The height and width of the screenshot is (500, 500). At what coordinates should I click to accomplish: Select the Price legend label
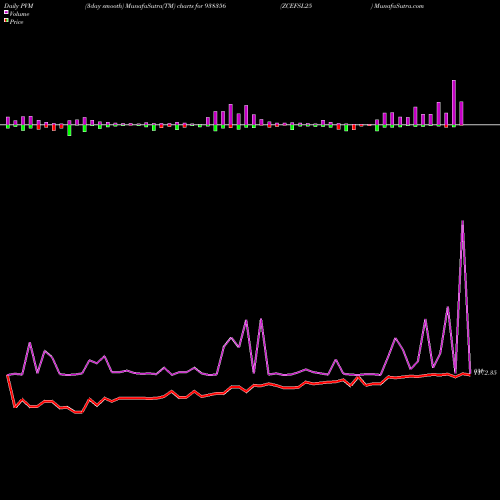[16, 22]
